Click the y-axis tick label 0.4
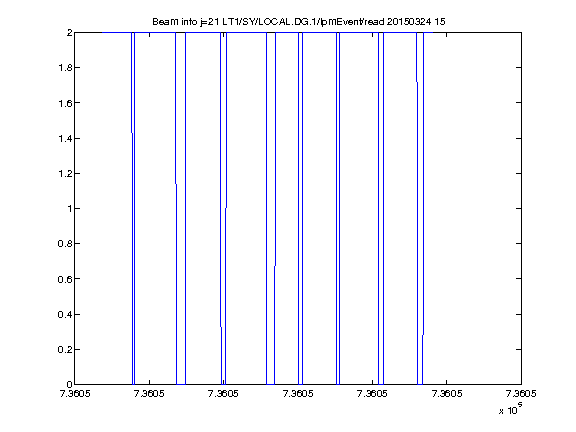 click(65, 314)
